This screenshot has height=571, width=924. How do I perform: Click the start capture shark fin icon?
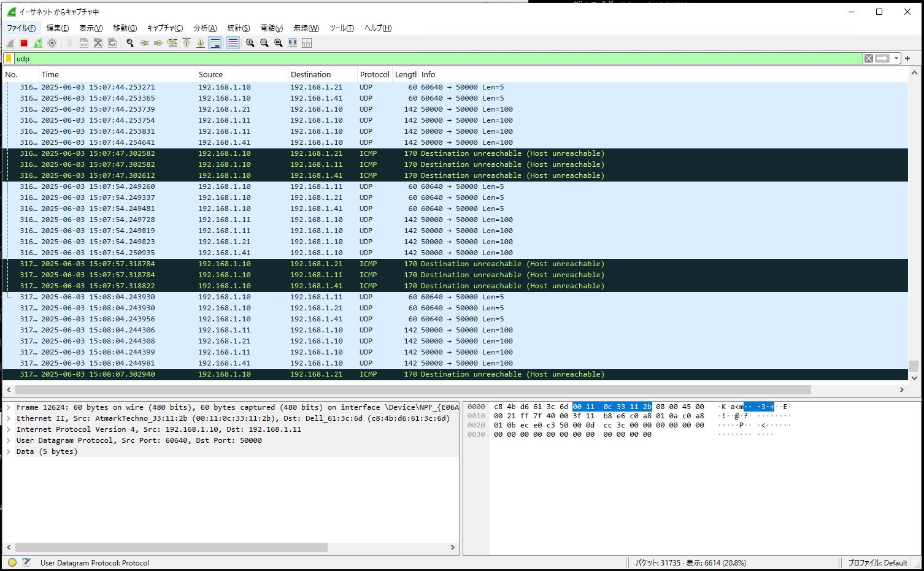10,43
